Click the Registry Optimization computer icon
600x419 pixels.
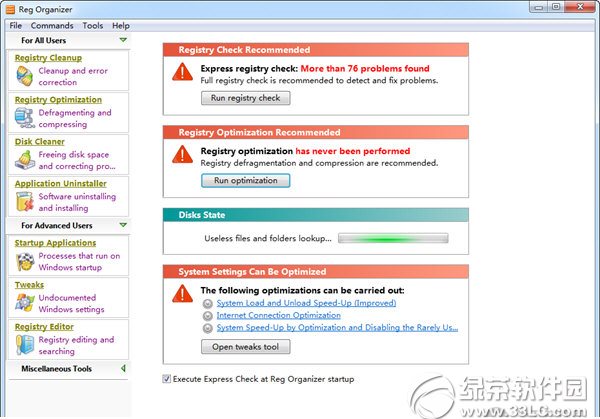coord(24,118)
